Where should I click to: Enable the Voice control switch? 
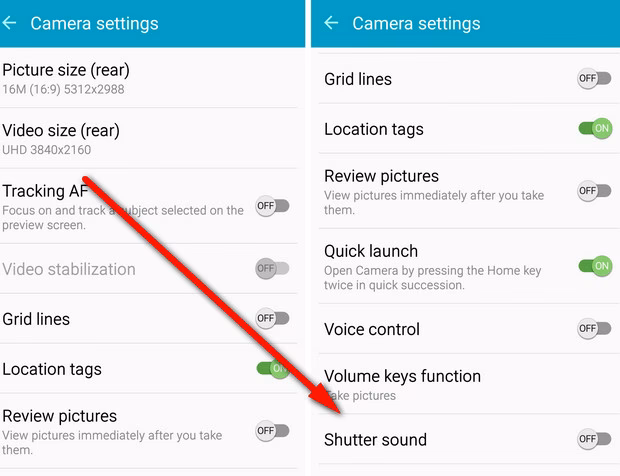pyautogui.click(x=594, y=329)
